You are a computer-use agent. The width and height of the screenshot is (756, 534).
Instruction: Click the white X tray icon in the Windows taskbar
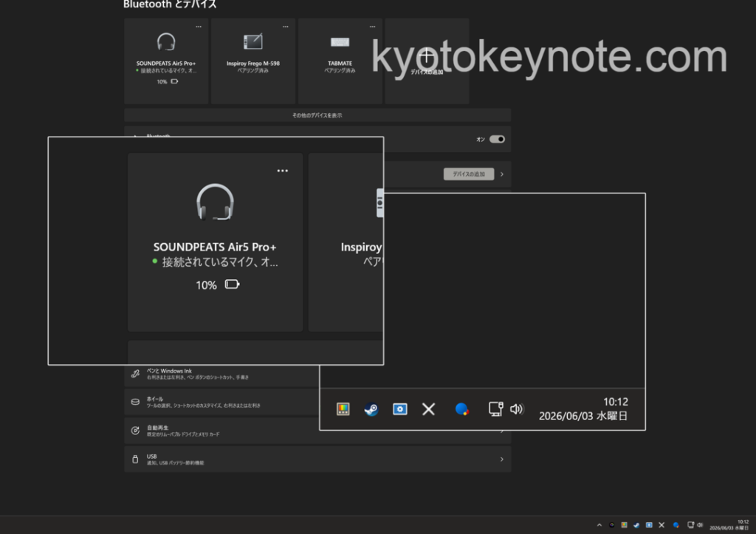coord(661,525)
